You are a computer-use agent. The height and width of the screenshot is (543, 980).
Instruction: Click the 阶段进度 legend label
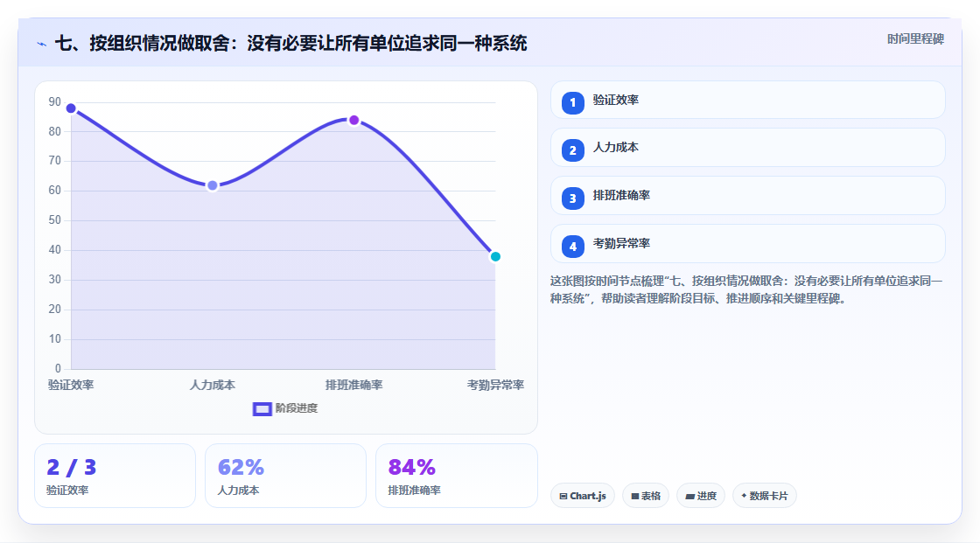point(297,408)
